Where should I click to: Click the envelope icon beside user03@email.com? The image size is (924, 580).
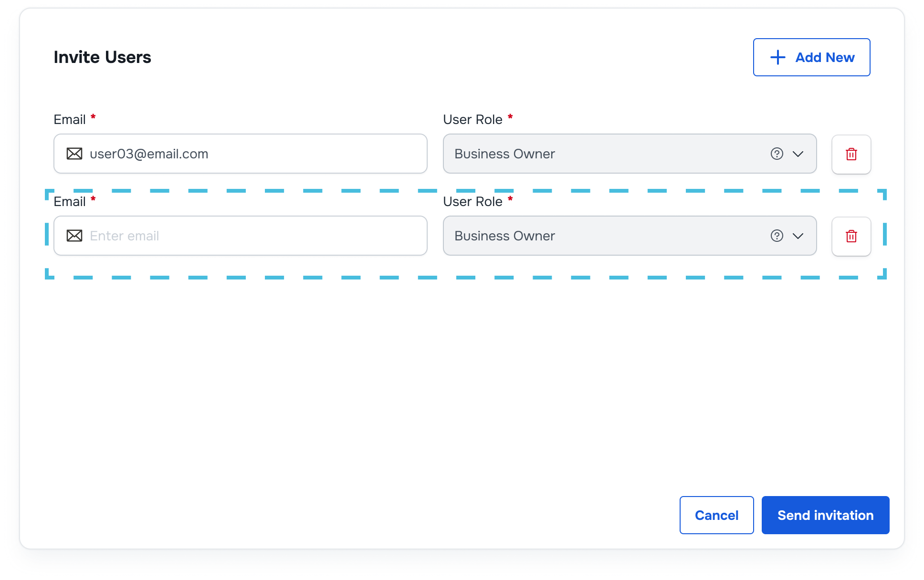(x=74, y=154)
